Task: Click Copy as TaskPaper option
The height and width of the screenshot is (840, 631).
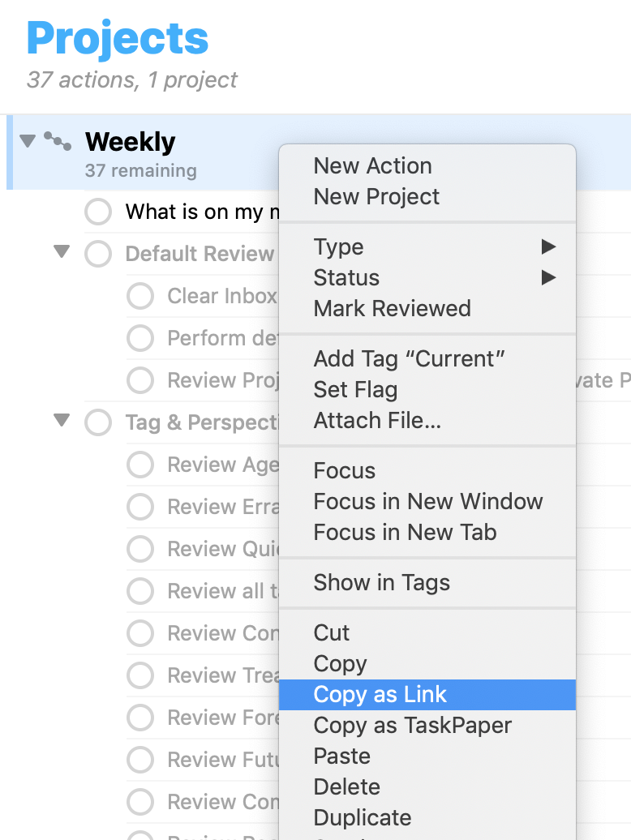Action: click(x=412, y=726)
